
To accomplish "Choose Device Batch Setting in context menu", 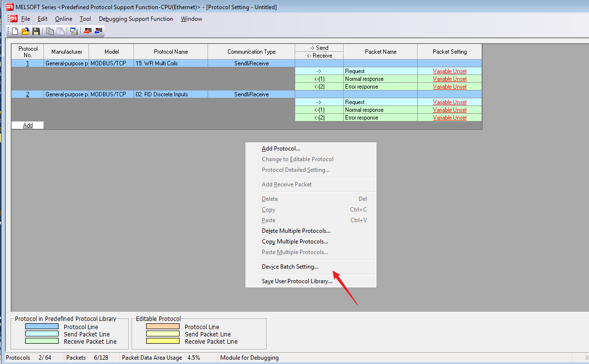I will [290, 267].
